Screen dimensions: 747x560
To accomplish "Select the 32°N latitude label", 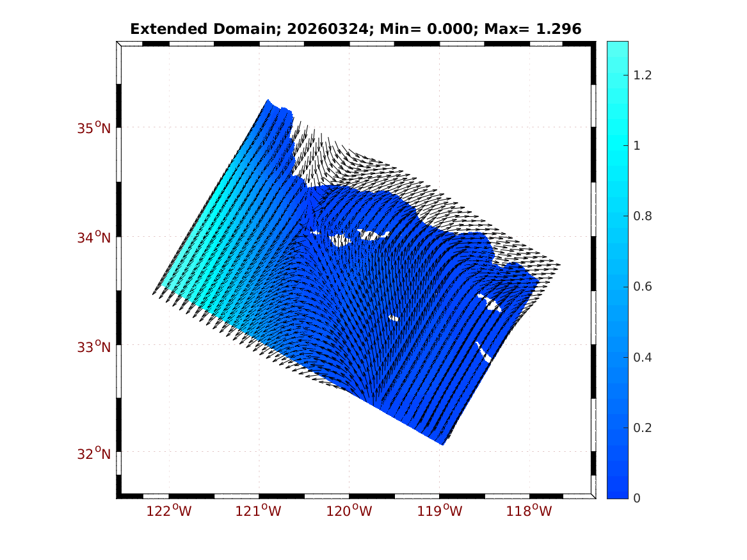I will click(x=94, y=454).
